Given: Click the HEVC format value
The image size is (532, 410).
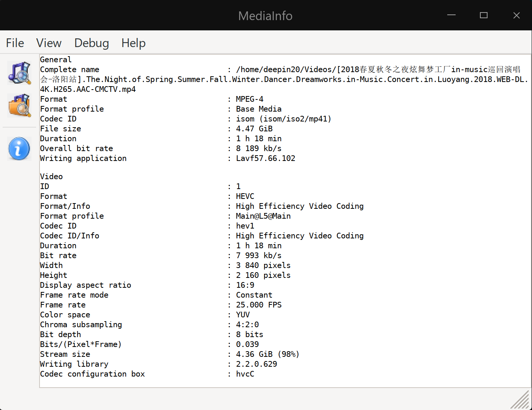Looking at the screenshot, I should 245,196.
